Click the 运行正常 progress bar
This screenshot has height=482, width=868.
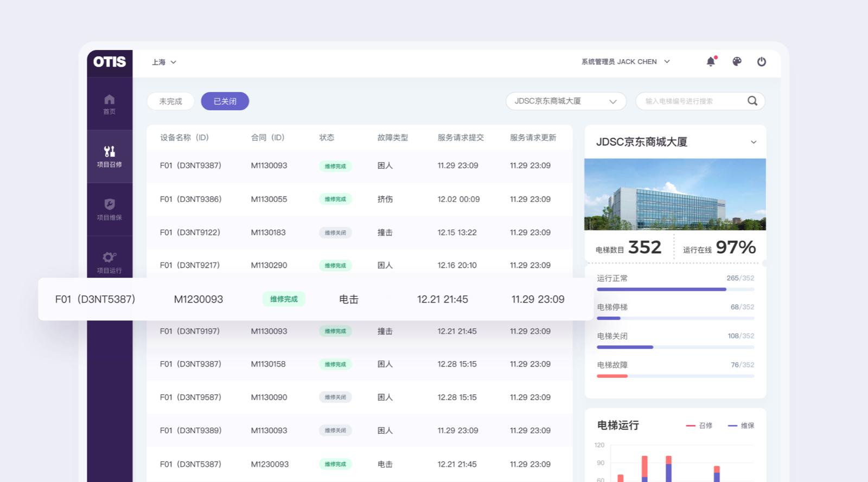click(x=675, y=290)
